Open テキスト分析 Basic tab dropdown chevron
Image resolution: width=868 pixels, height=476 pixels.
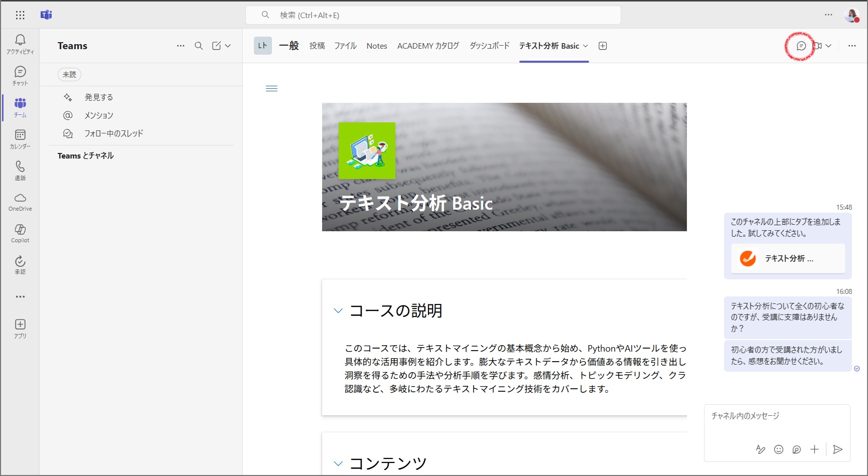[586, 46]
